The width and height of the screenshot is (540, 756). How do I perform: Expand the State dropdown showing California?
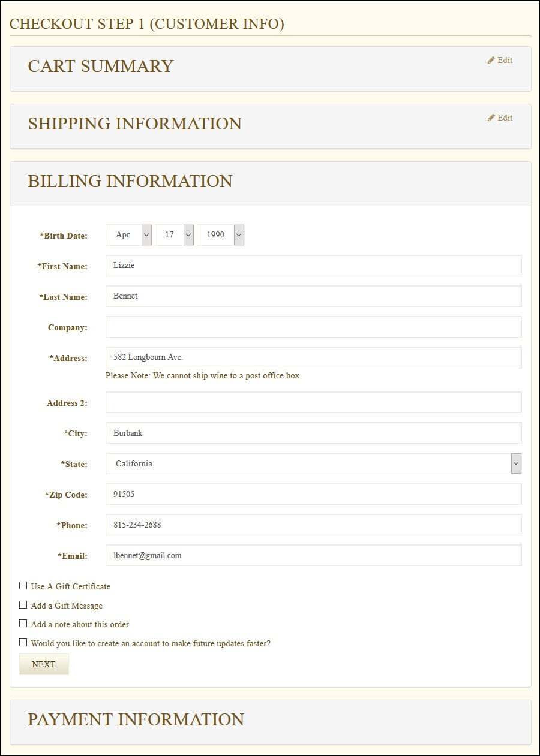pyautogui.click(x=314, y=463)
